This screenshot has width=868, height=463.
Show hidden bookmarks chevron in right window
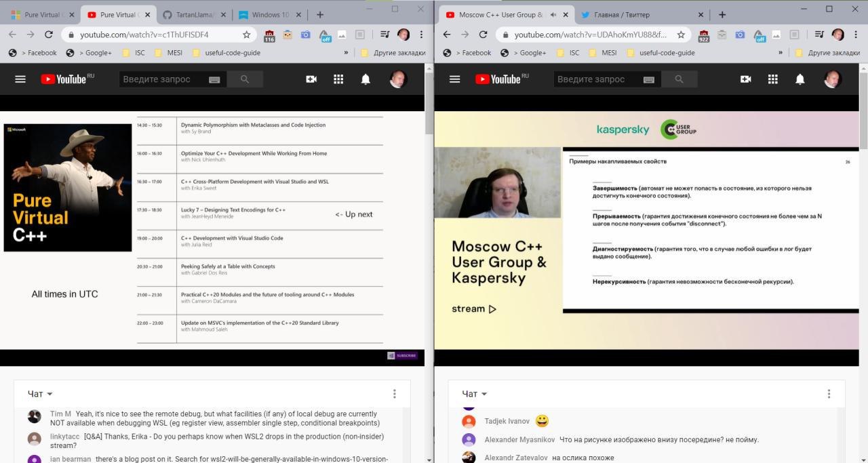781,52
